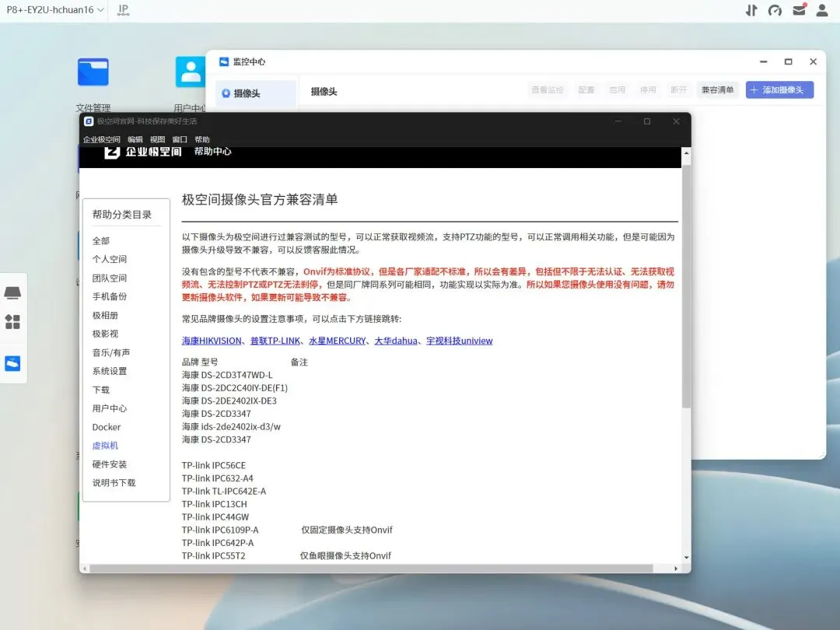Screen dimensions: 840x630
Task: Follow the 普联TP-LINK link
Action: pos(275,341)
